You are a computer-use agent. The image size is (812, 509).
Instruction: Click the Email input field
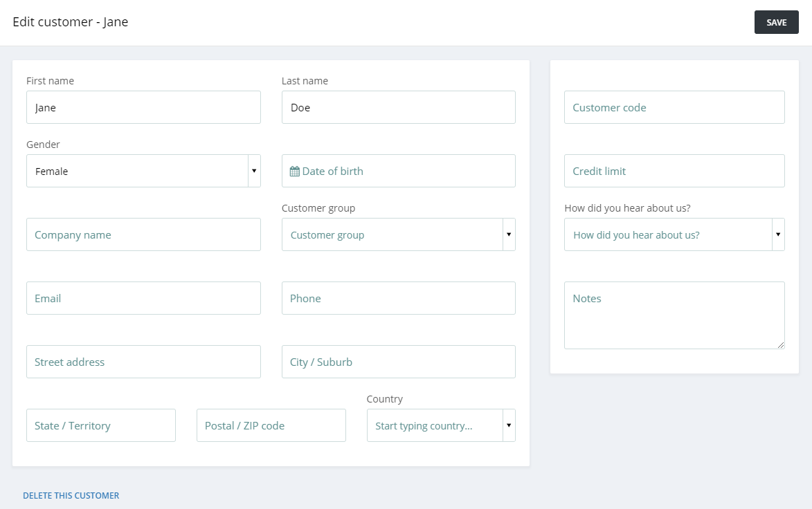[143, 298]
